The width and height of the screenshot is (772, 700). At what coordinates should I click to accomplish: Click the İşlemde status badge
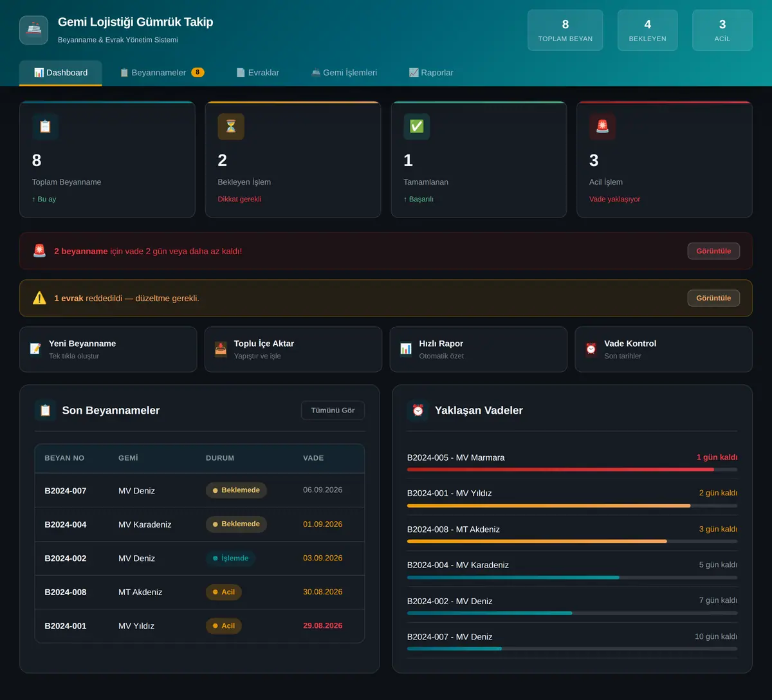(230, 558)
